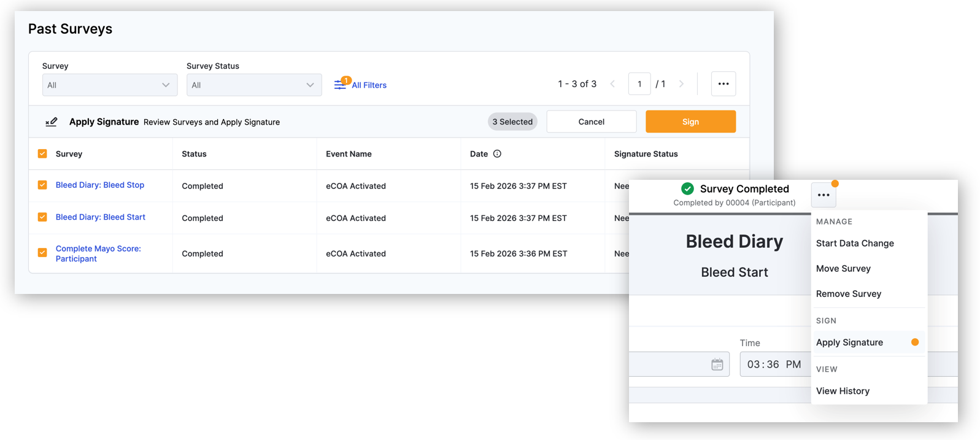Click the Apply Signature pen icon
The height and width of the screenshot is (440, 980).
[x=52, y=122]
